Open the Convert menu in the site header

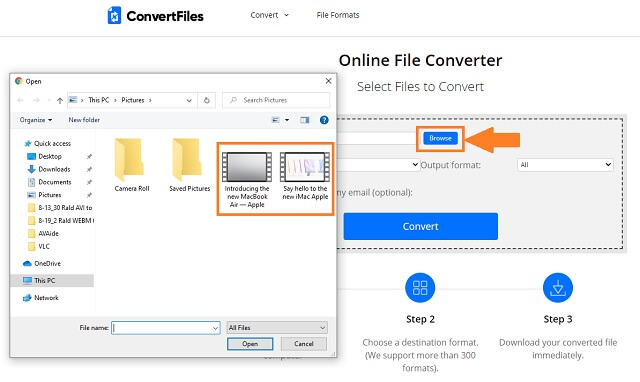tap(269, 15)
